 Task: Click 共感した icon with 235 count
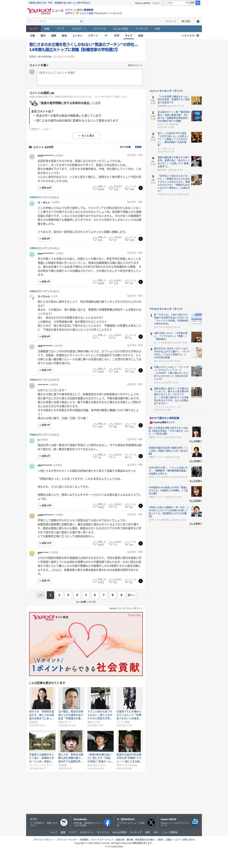click(95, 239)
